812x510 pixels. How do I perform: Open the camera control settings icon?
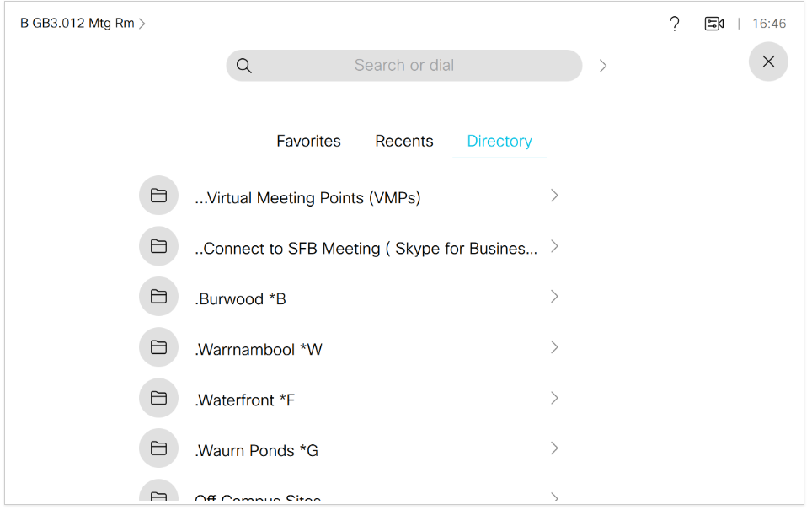click(x=714, y=24)
